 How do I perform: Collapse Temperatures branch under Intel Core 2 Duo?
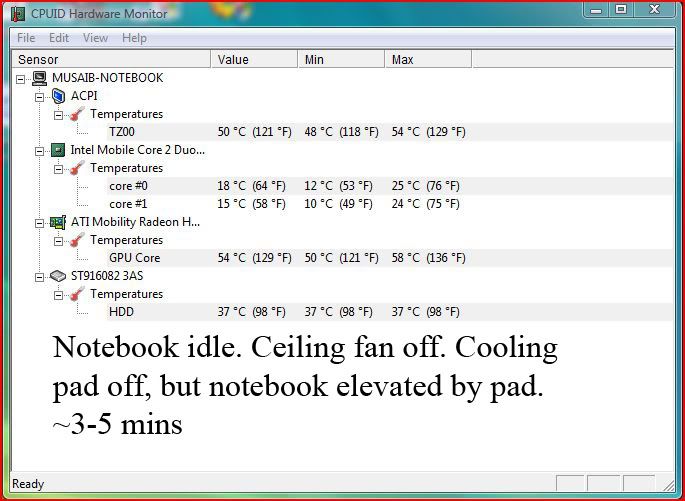tap(59, 169)
